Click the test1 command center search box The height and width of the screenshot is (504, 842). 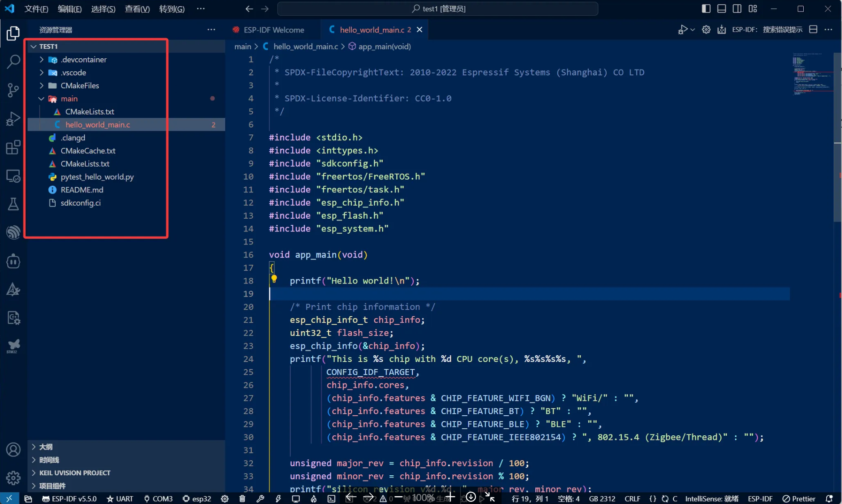pos(438,9)
